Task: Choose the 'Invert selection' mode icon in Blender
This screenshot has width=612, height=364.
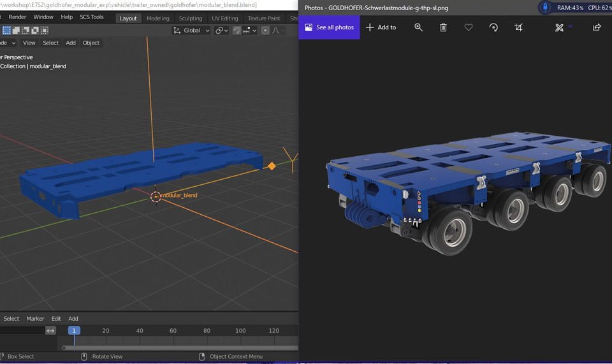Action: click(x=35, y=31)
